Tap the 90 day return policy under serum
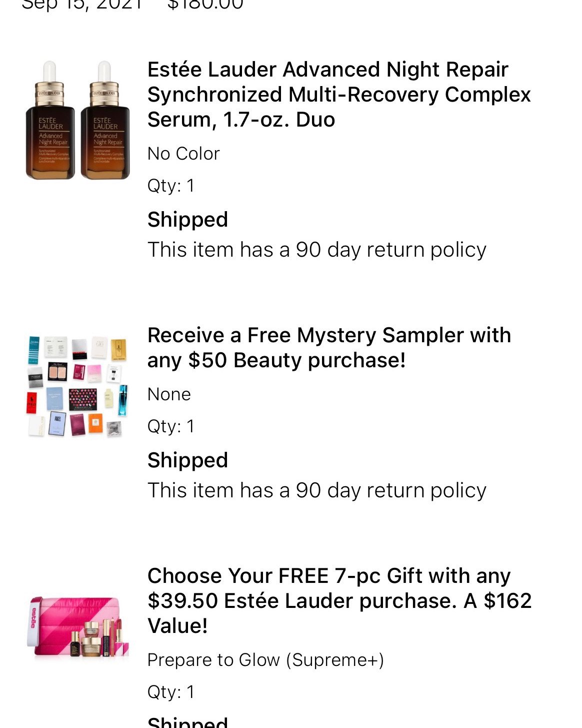 tap(317, 250)
